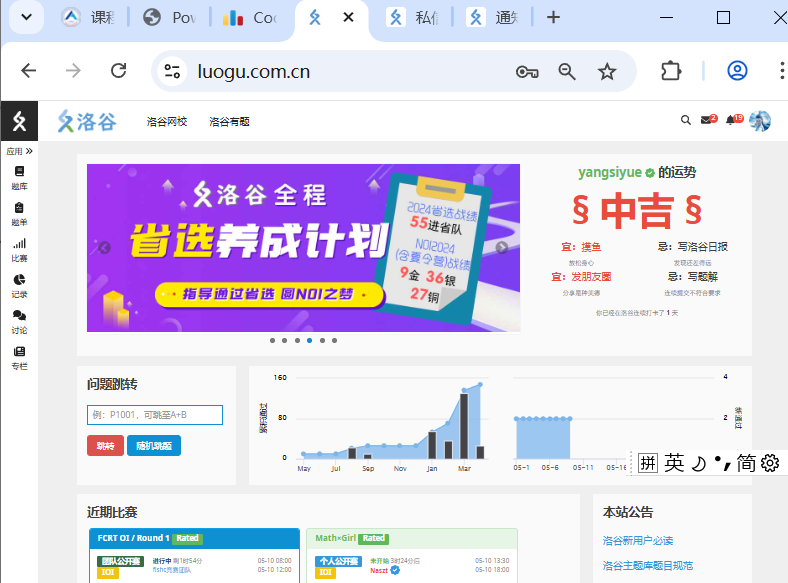Open the fishc竞赛团队 link
The height and width of the screenshot is (583, 788).
[171, 570]
